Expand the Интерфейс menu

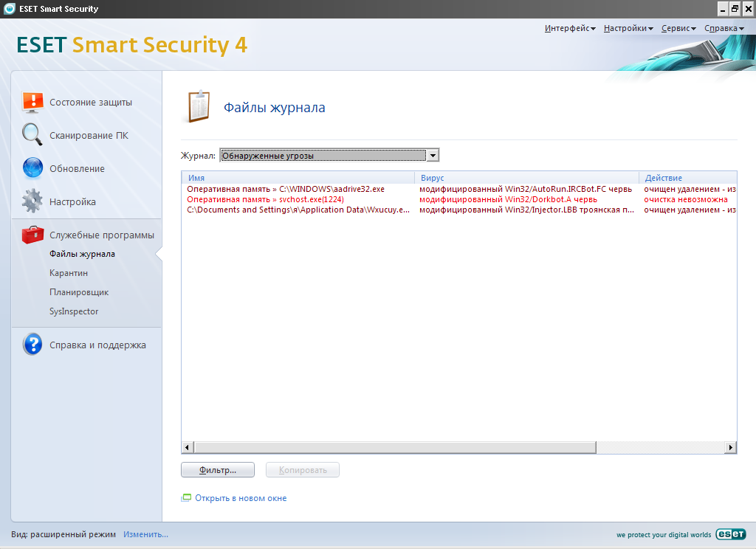click(x=570, y=28)
